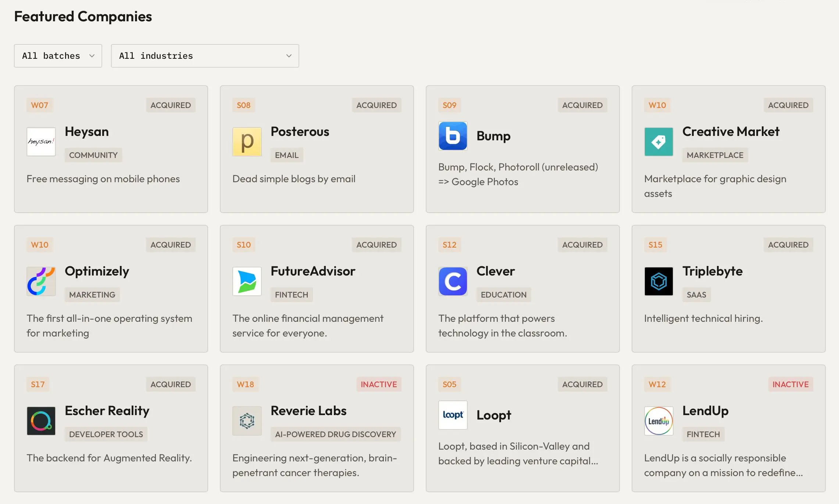Click the Escher Reality ring logo
The width and height of the screenshot is (839, 504).
click(x=41, y=421)
